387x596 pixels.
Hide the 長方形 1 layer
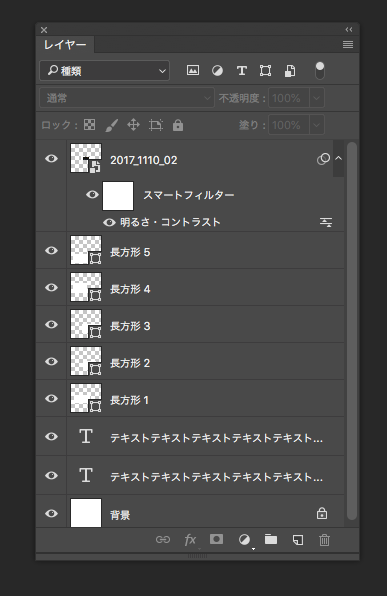click(51, 398)
